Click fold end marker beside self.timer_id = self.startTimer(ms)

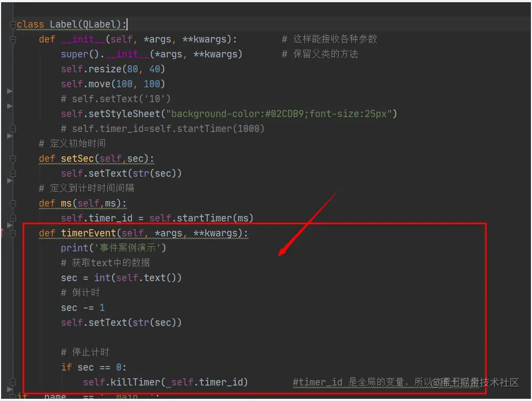[x=13, y=218]
